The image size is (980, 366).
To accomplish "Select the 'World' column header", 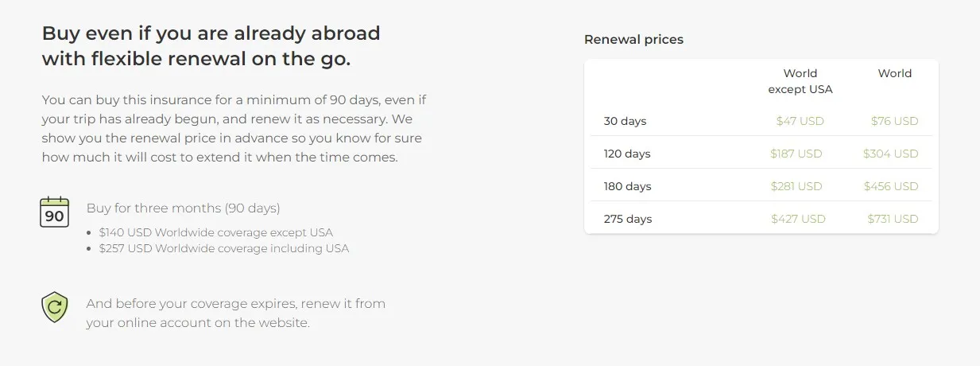I will point(894,73).
